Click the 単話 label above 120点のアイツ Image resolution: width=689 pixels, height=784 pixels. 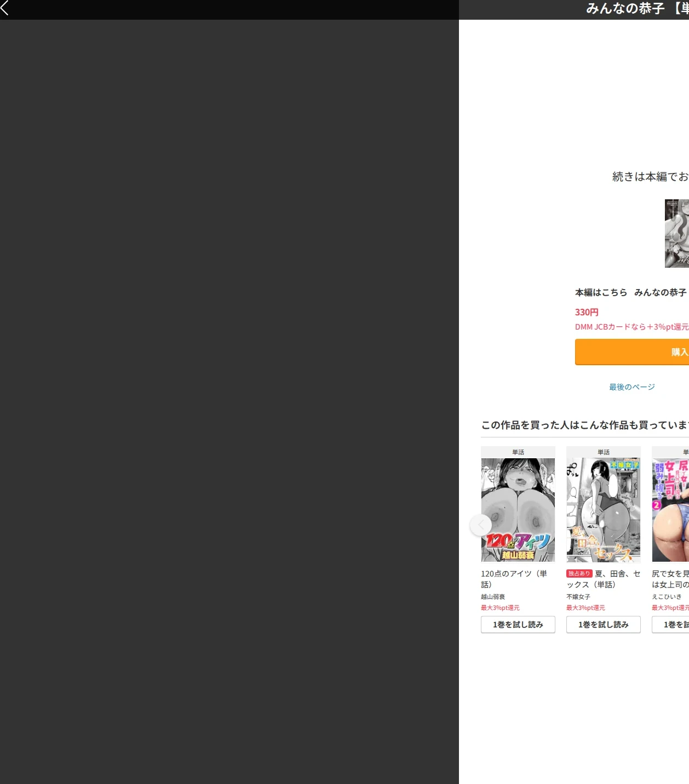click(x=518, y=452)
